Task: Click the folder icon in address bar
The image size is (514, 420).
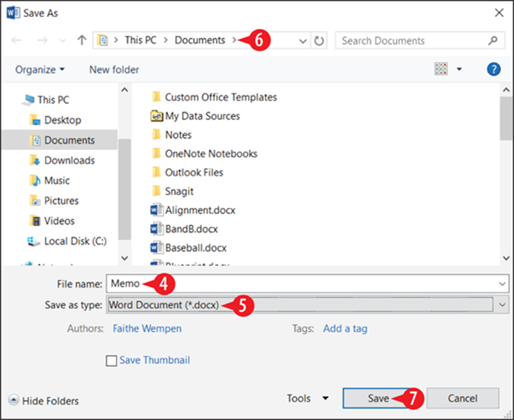Action: (x=103, y=40)
